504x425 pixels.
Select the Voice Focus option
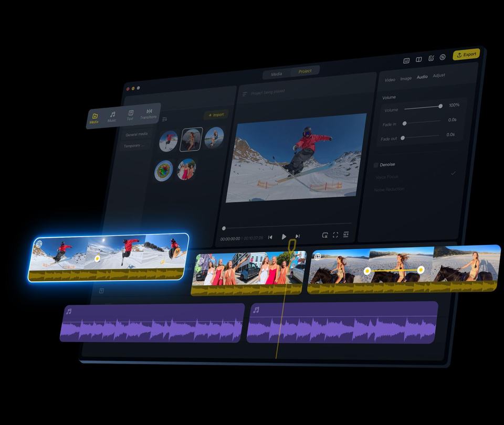tap(387, 177)
